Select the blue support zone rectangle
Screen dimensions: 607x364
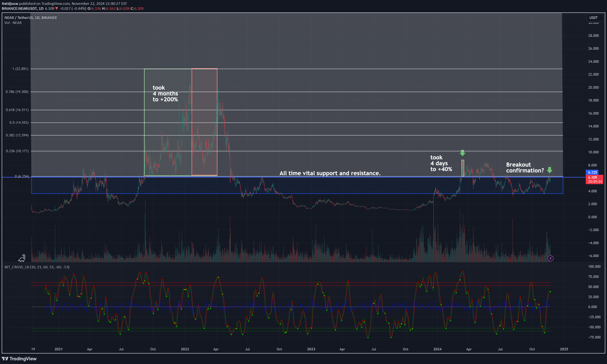click(297, 186)
